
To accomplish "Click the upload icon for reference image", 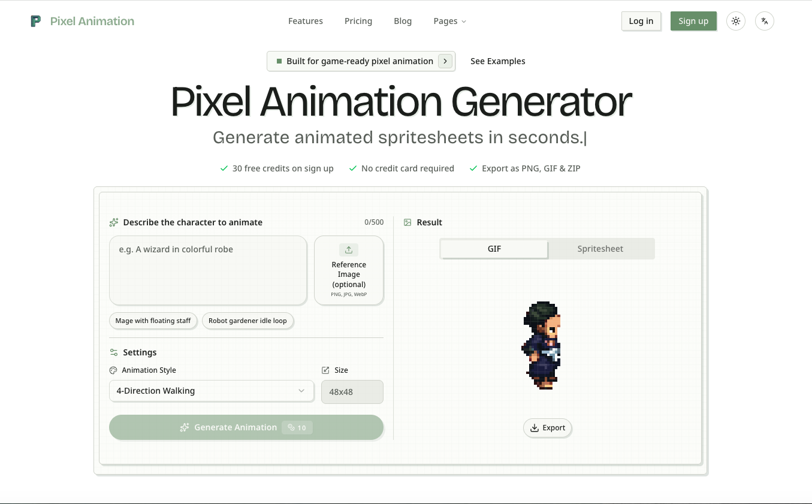I will click(x=349, y=250).
